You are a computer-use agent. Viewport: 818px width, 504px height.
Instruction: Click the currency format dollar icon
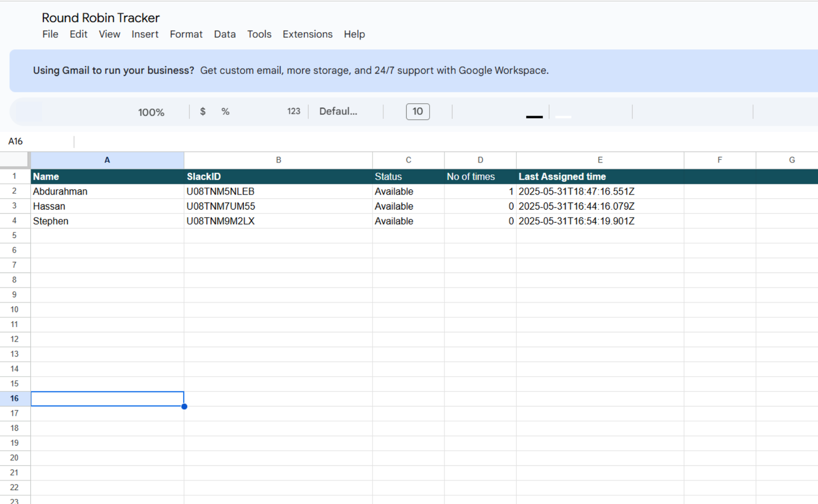point(203,111)
